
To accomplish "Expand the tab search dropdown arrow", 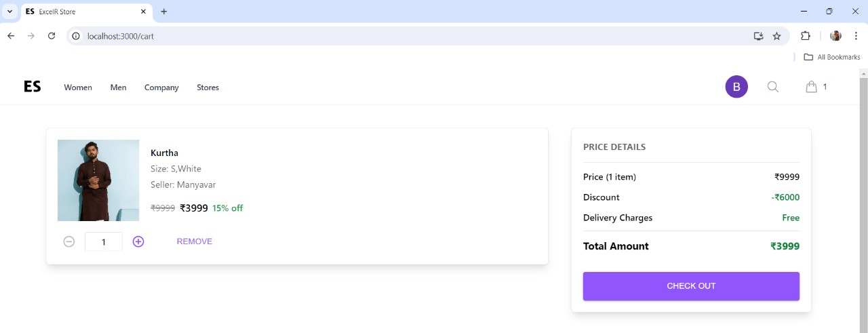I will click(x=9, y=12).
